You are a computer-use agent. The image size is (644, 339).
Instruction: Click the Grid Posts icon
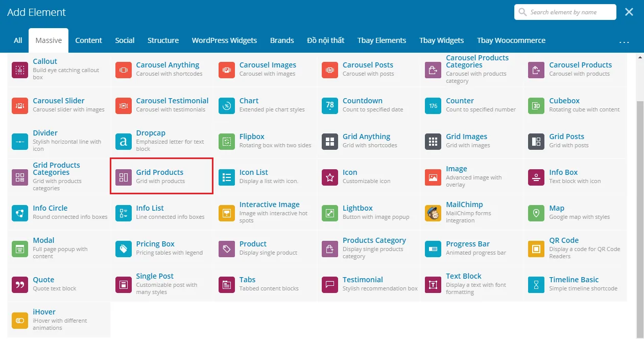(536, 141)
